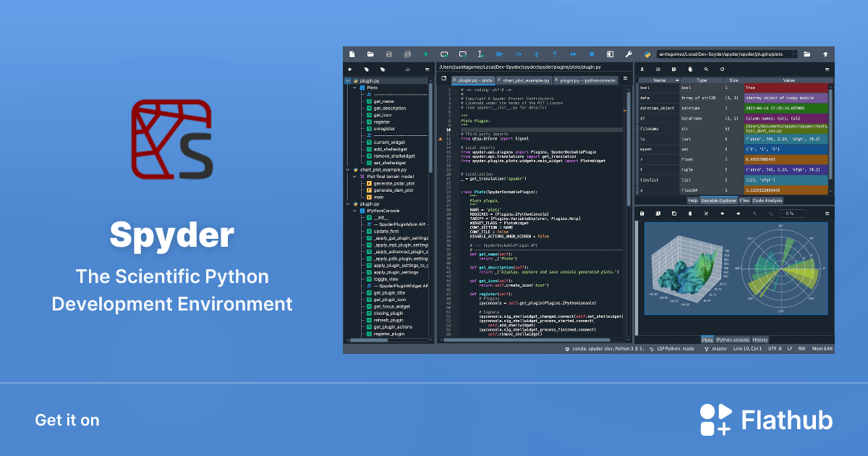Select get_description in Outline tree
This screenshot has width=868, height=456.
point(389,108)
